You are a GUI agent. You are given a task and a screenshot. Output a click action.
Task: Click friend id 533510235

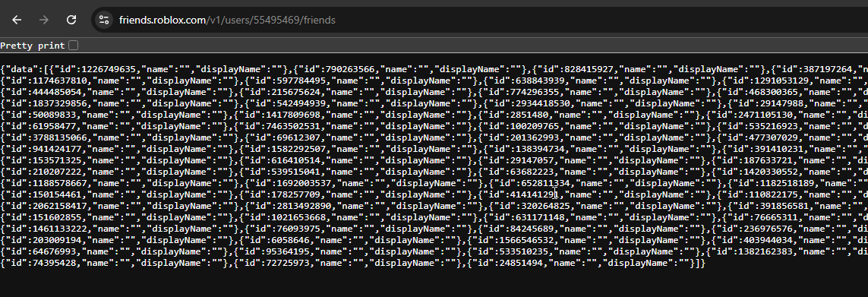point(524,251)
